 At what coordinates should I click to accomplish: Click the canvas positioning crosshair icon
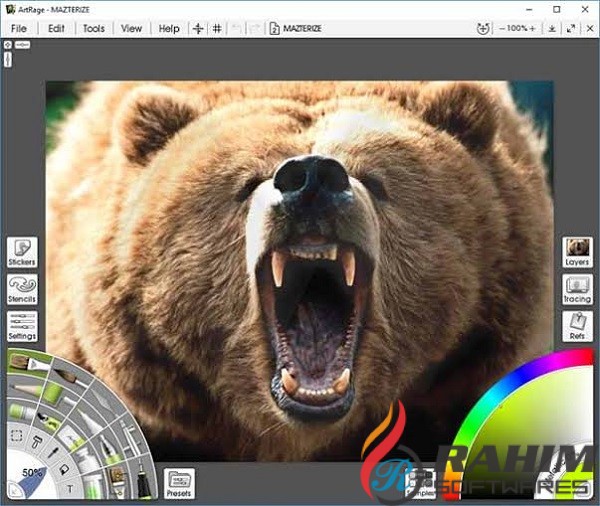pos(198,28)
